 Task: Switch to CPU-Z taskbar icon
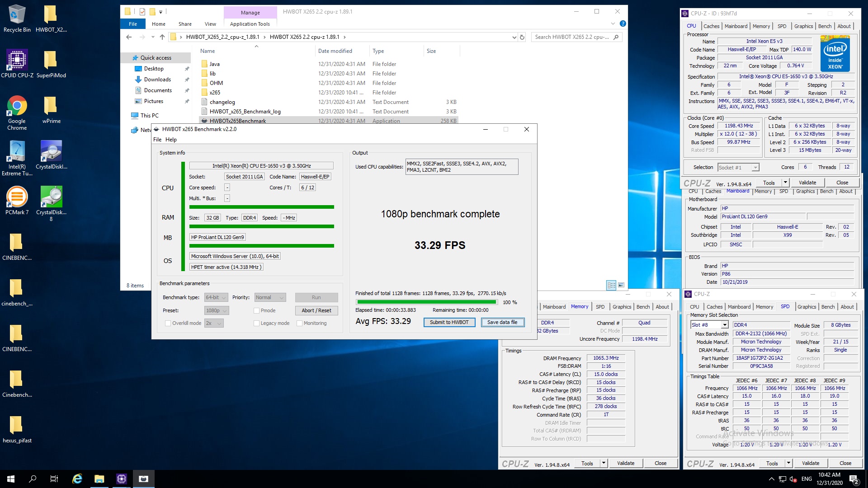point(122,479)
